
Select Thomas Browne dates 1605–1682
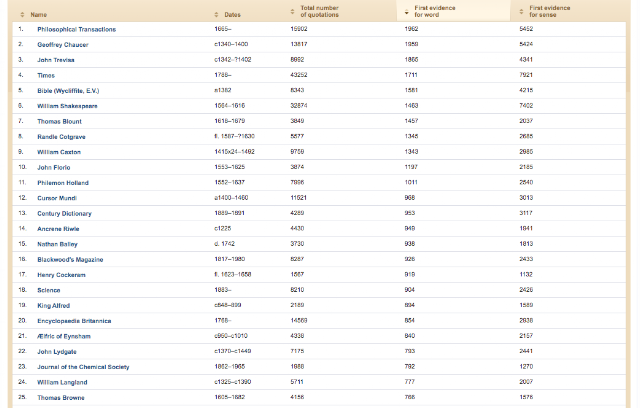pyautogui.click(x=229, y=397)
